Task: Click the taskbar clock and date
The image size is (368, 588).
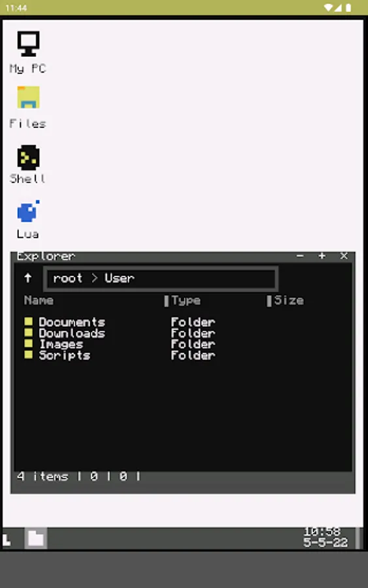Action: click(326, 537)
